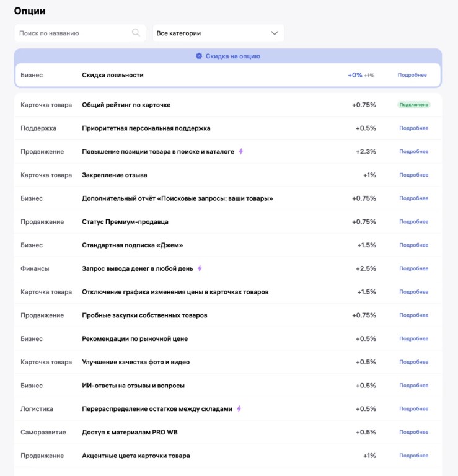Click Приоритетная персональная поддержка option title
Screen dimensions: 458x476
tap(146, 128)
